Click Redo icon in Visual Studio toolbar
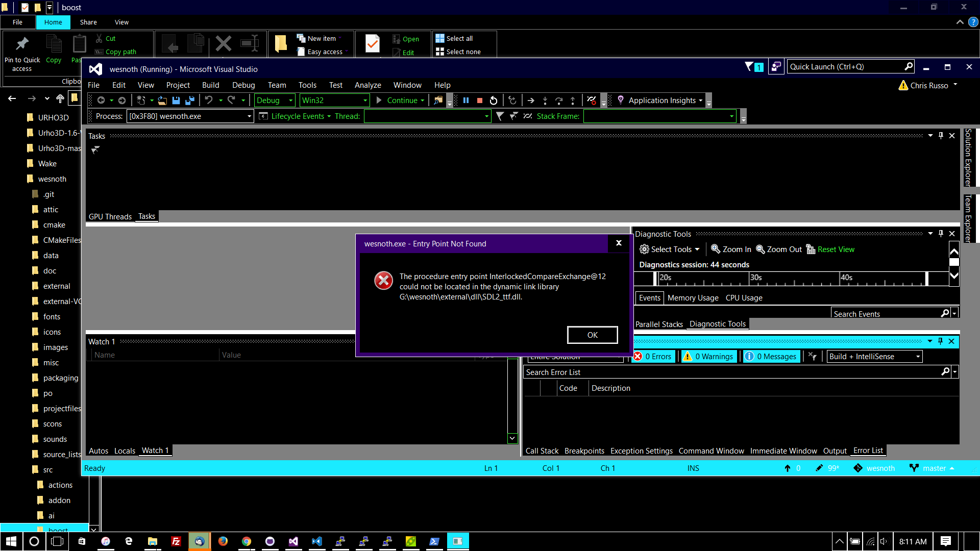Image resolution: width=980 pixels, height=551 pixels. point(231,101)
